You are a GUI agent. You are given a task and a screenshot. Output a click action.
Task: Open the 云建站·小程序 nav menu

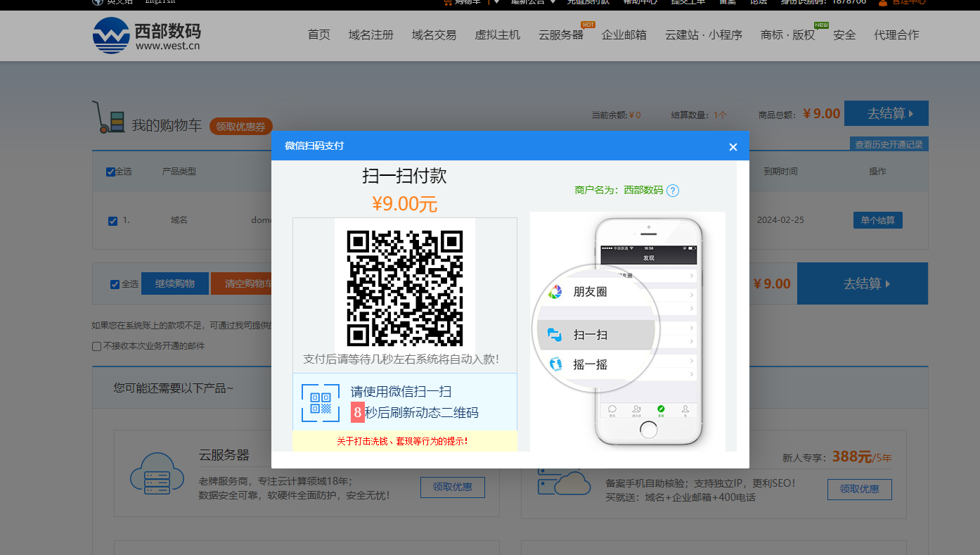tap(704, 35)
